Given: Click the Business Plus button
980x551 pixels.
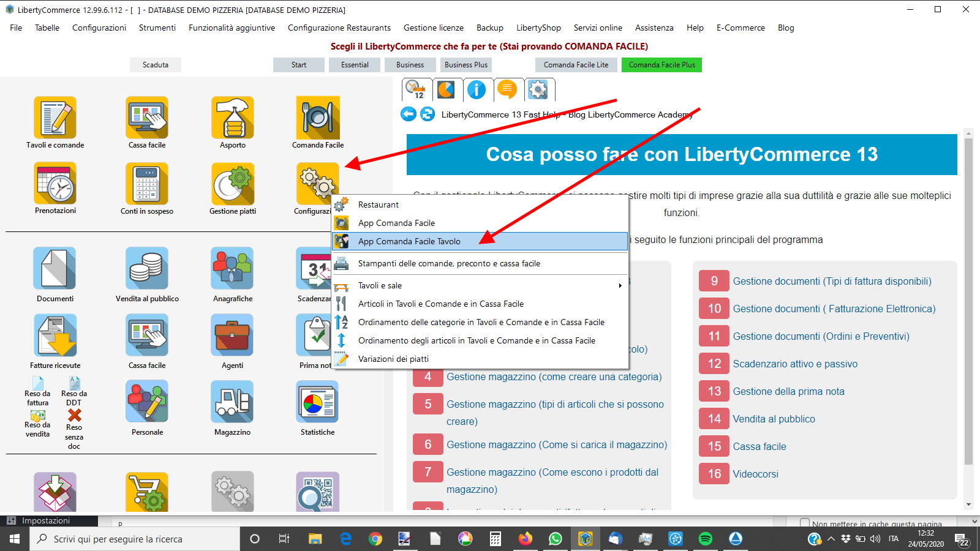Looking at the screenshot, I should tap(466, 65).
